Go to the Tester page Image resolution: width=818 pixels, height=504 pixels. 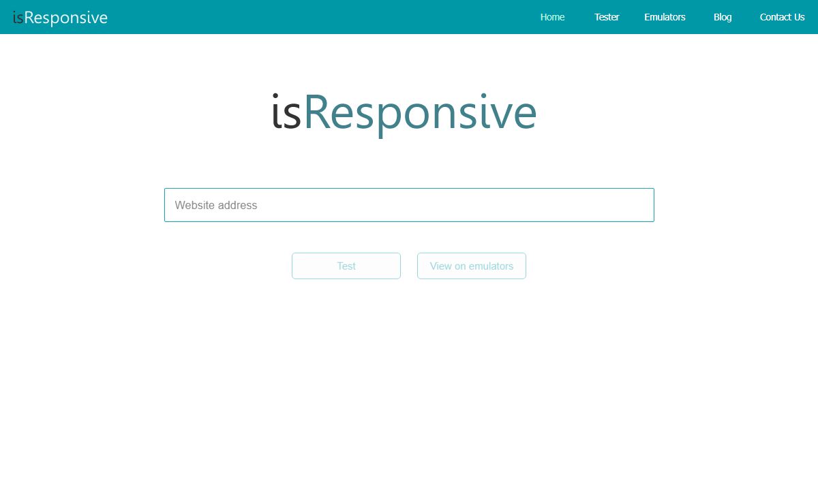click(x=607, y=17)
